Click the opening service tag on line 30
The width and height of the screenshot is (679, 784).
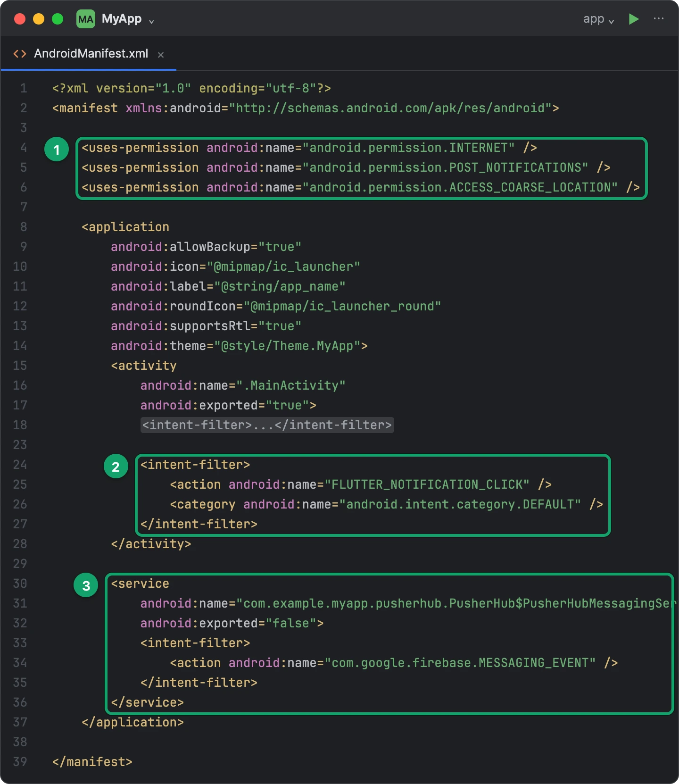click(140, 584)
